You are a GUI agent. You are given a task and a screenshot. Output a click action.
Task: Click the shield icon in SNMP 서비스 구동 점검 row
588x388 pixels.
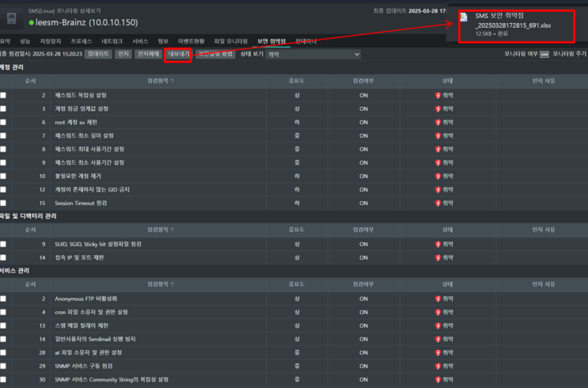pos(438,366)
